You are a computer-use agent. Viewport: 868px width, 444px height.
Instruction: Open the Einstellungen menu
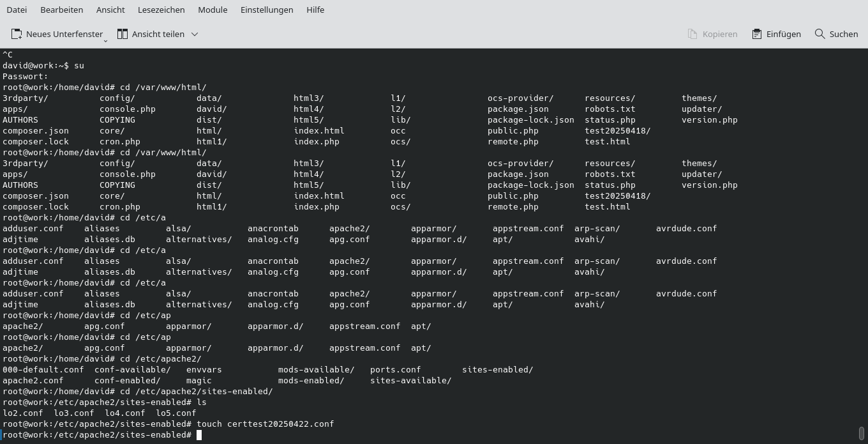pos(267,10)
